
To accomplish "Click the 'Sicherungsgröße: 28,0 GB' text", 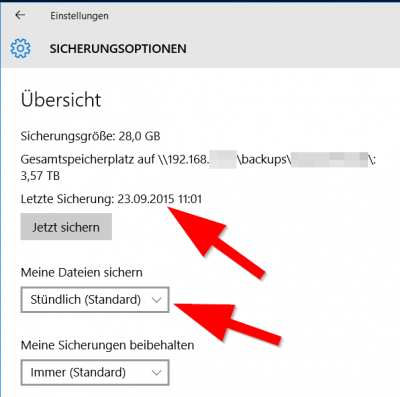I will (x=90, y=136).
